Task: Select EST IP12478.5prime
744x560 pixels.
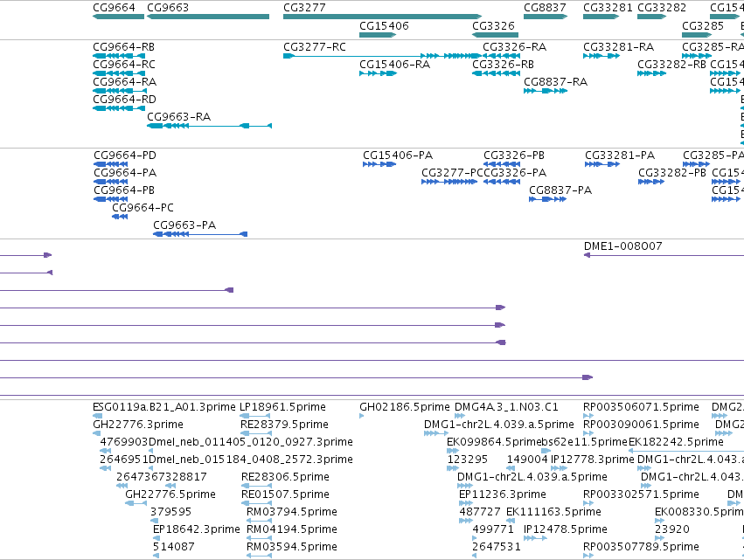Action: pos(536,538)
